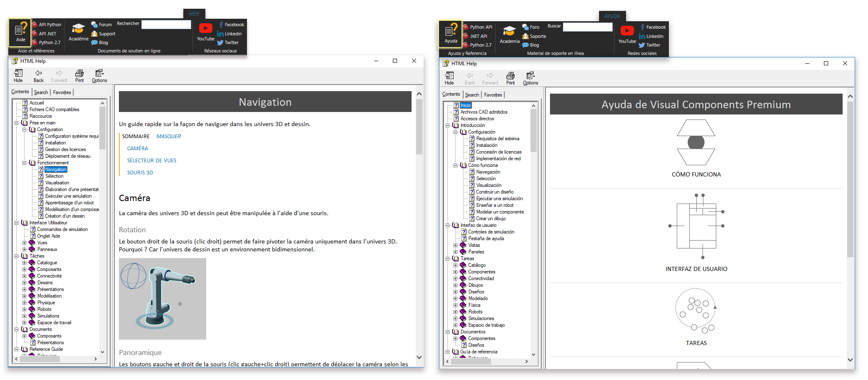Image resolution: width=868 pixels, height=380 pixels.
Task: Switch to Favorites tab in right help window
Action: click(493, 95)
